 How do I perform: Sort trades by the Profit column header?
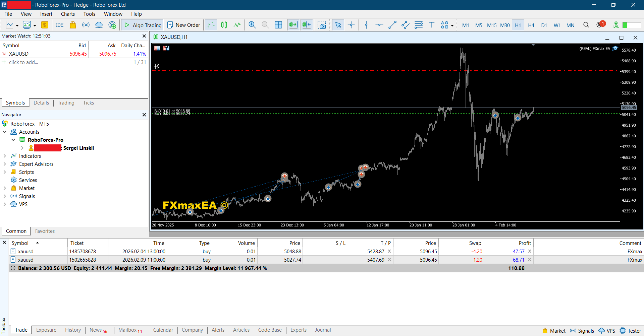[x=508, y=243]
